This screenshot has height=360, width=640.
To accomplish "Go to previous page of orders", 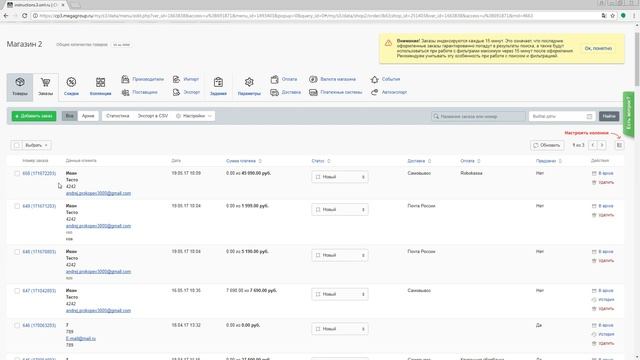I will tap(593, 145).
